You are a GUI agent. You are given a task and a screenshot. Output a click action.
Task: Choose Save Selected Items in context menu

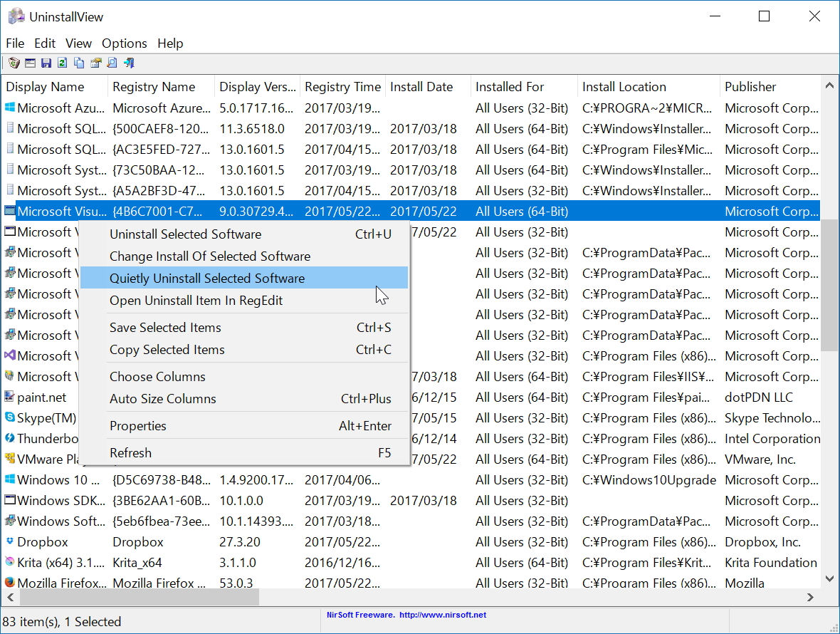click(244, 328)
